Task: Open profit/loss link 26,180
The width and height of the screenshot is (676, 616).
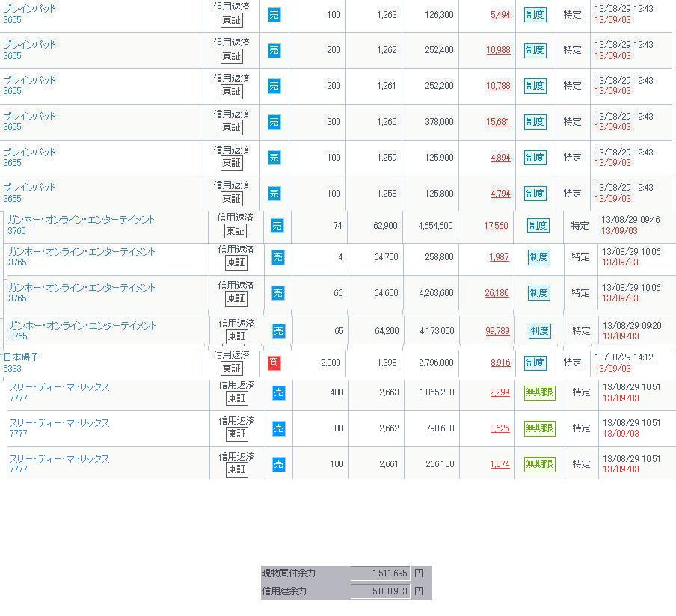Action: (x=497, y=293)
